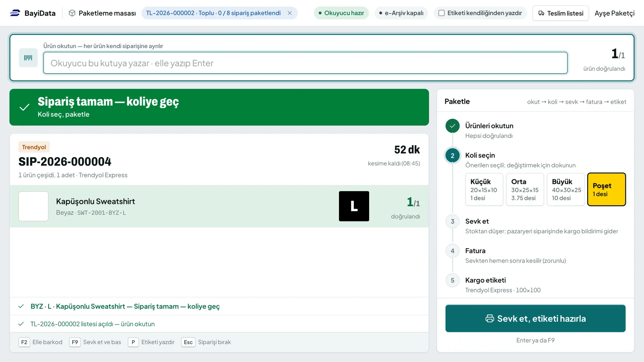Click the completed step check for Ürünleri okutun
The width and height of the screenshot is (644, 362).
point(452,126)
